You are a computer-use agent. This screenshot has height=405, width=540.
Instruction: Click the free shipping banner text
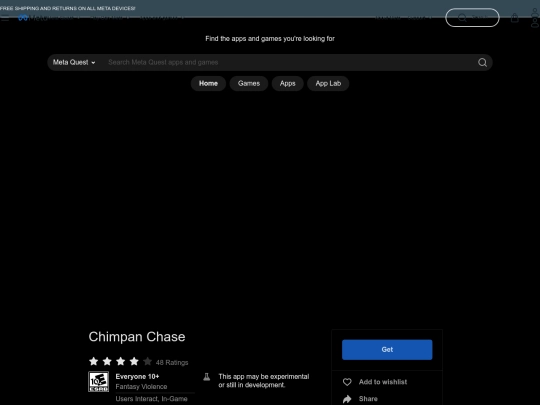tap(68, 8)
